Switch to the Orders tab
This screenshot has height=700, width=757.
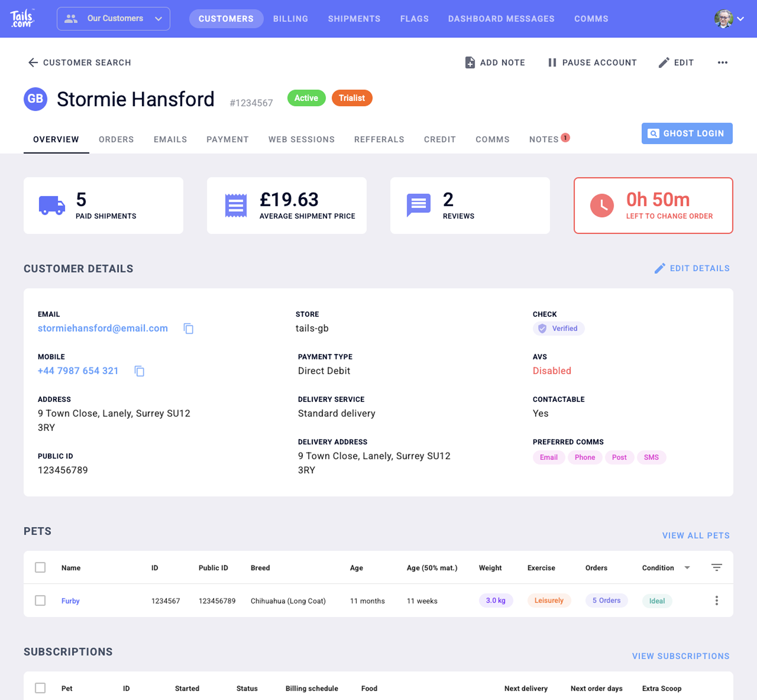pos(116,140)
